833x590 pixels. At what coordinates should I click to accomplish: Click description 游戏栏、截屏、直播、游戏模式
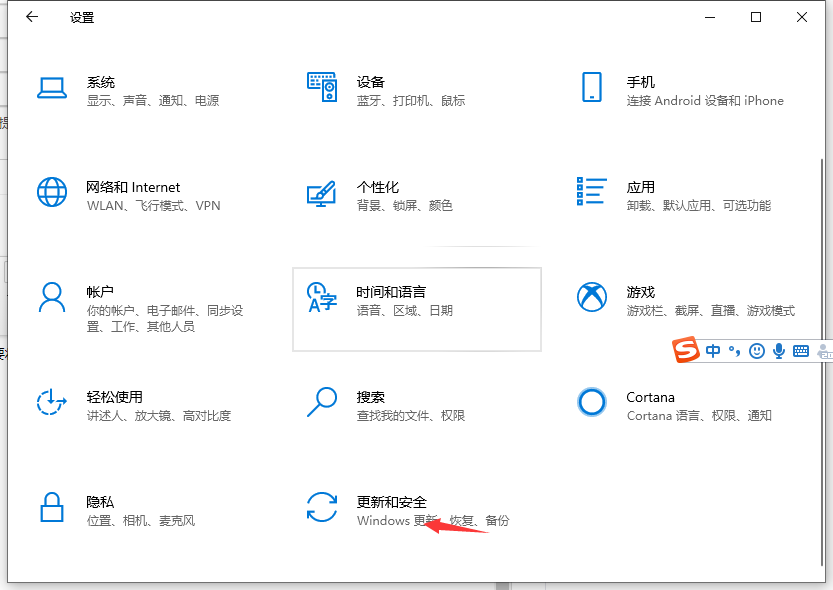(710, 310)
